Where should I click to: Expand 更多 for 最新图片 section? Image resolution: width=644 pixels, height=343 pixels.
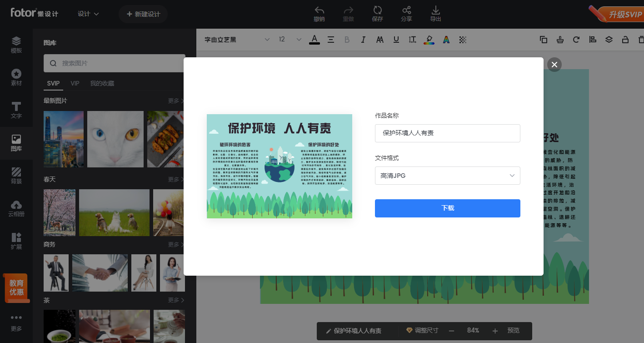[x=176, y=101]
